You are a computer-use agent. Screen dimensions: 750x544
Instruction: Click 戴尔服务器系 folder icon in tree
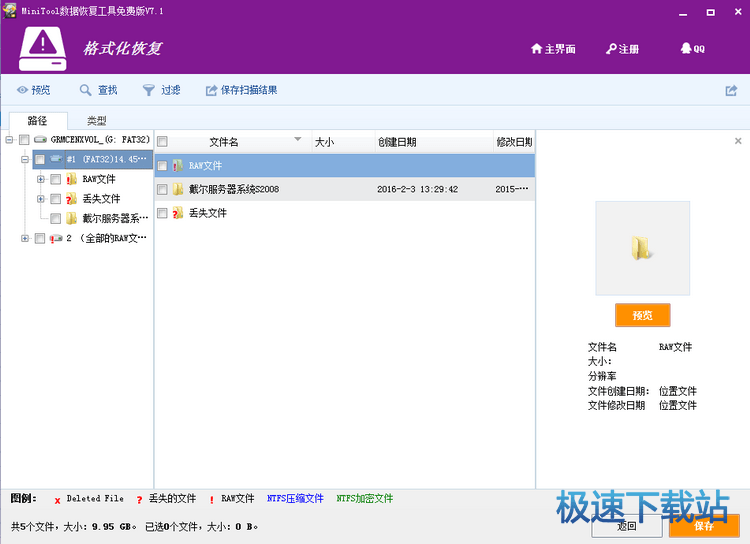coord(71,218)
